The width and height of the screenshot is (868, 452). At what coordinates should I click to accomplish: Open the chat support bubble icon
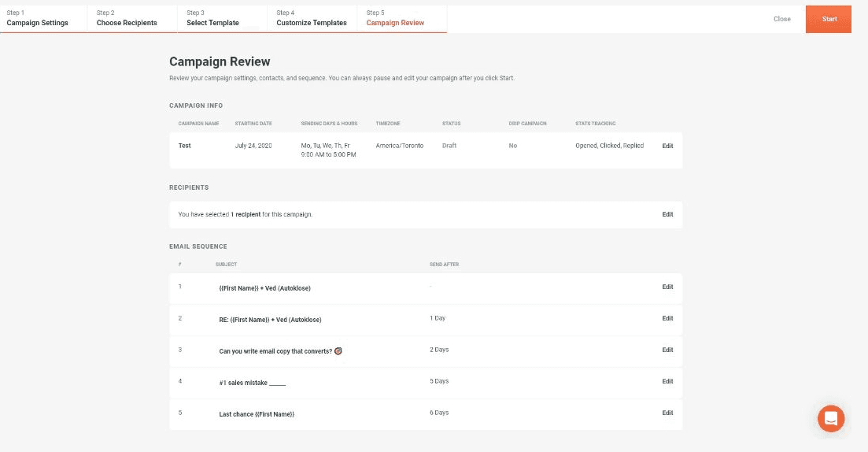[x=831, y=418]
